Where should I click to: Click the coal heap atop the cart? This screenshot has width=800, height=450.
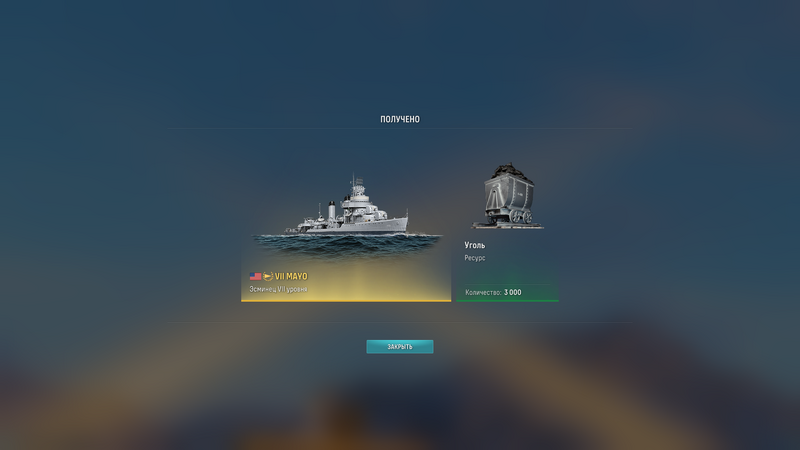[x=508, y=172]
